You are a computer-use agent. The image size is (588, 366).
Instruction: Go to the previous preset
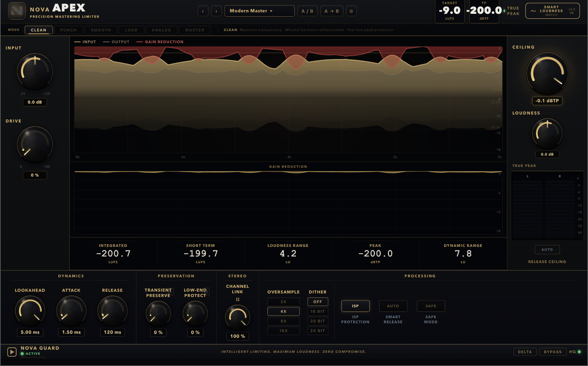click(x=203, y=11)
